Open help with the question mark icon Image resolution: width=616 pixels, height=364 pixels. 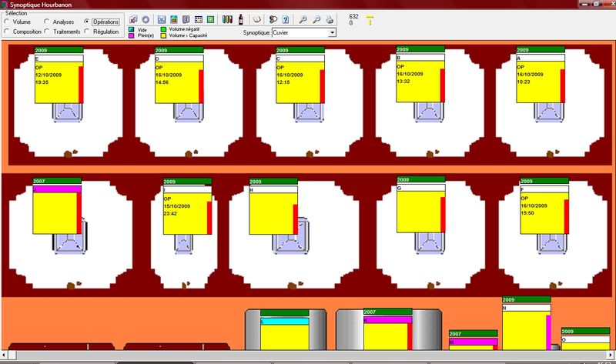pos(286,18)
